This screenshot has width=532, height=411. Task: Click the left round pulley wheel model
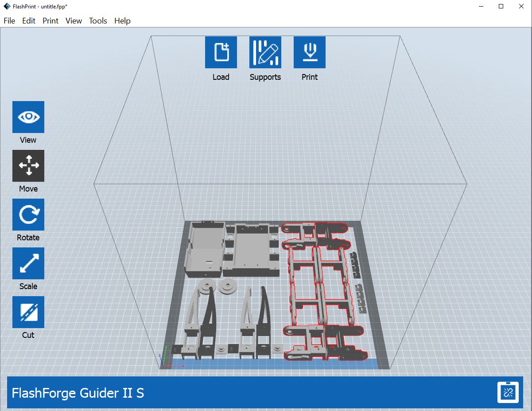[207, 286]
